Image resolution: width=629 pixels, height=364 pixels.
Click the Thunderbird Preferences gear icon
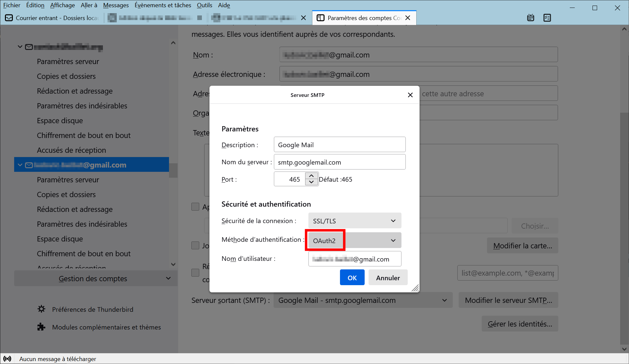pyautogui.click(x=41, y=309)
